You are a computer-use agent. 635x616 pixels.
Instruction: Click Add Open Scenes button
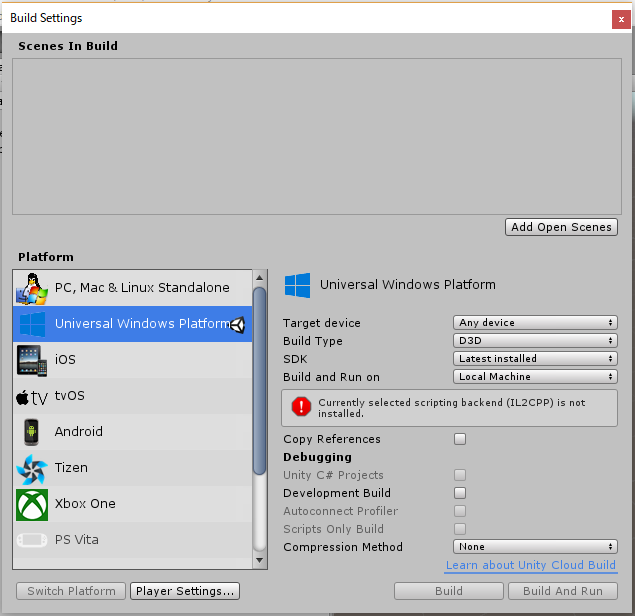pos(561,227)
